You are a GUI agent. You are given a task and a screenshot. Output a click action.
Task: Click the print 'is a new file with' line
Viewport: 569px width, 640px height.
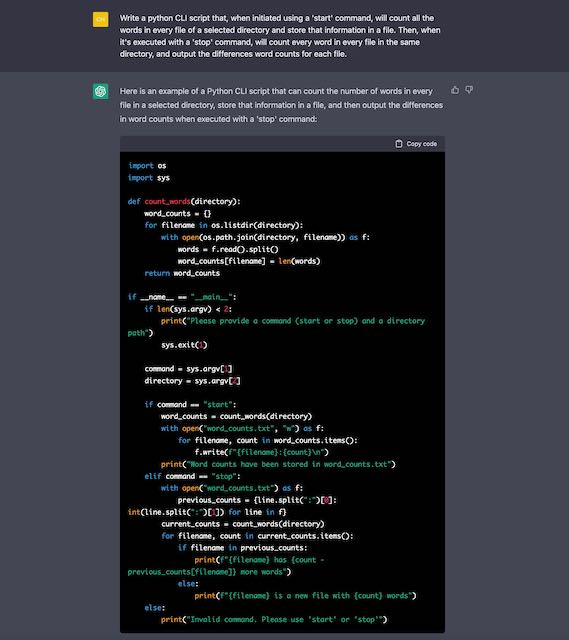305,596
